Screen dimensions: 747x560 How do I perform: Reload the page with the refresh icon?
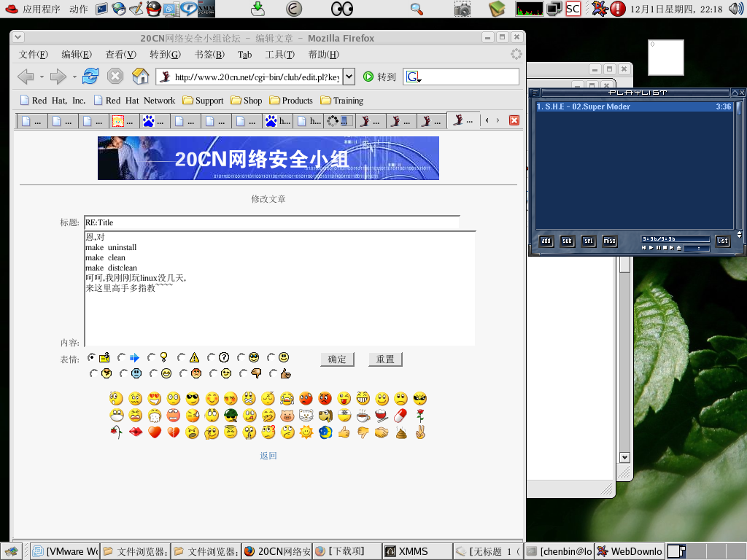90,76
